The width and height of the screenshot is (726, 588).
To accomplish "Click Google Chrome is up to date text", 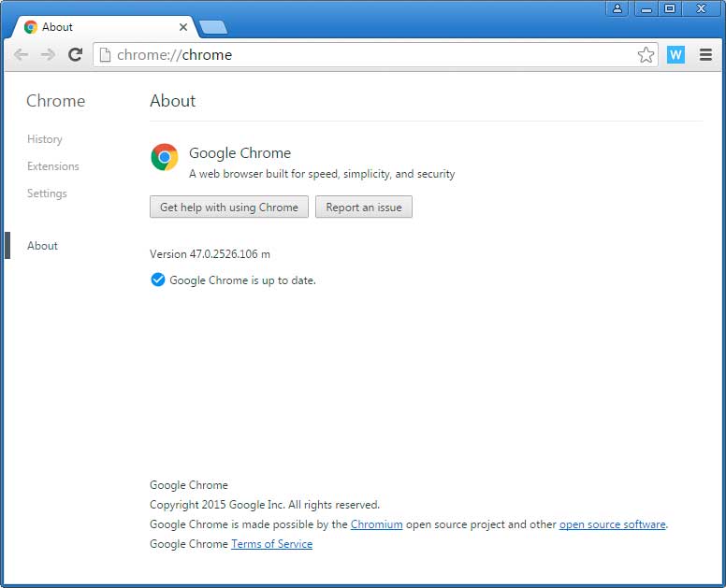I will pos(242,280).
